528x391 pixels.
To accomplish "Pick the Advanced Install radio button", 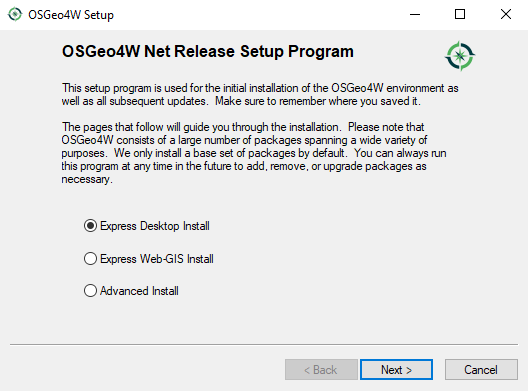I will point(90,291).
